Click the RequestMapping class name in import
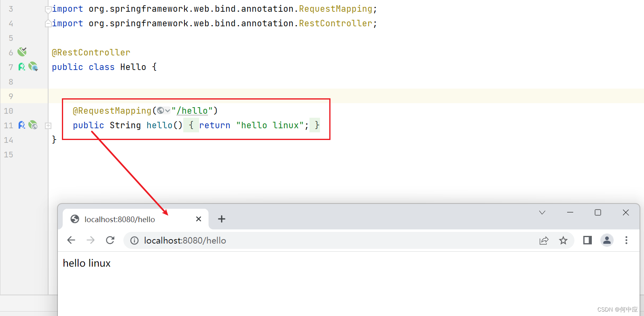644x316 pixels. coord(335,8)
